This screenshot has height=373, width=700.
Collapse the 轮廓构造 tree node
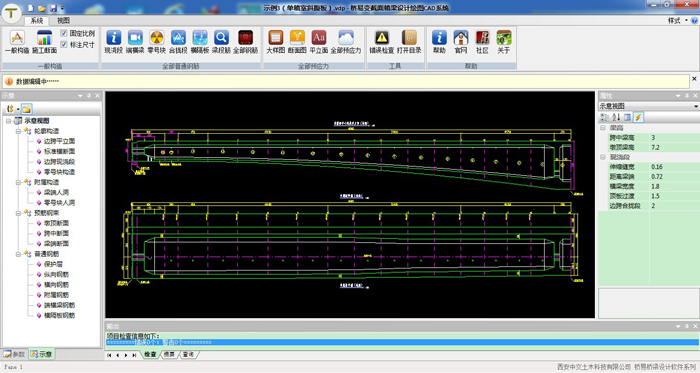coord(18,131)
